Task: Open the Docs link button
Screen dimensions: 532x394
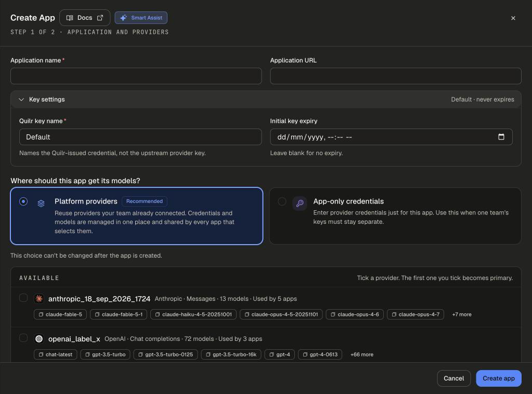Action: pos(85,18)
